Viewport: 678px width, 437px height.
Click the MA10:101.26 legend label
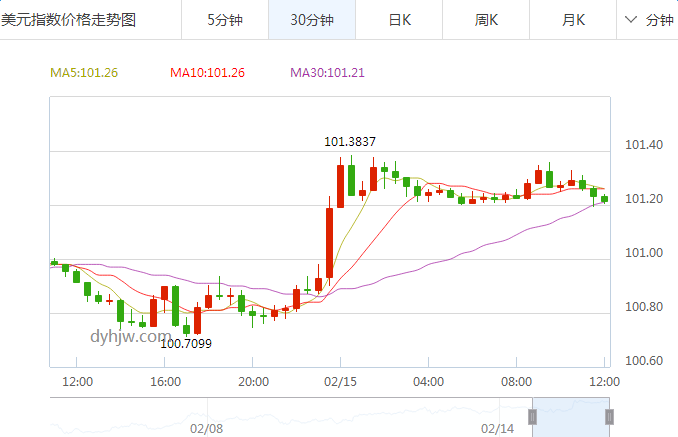tap(208, 73)
